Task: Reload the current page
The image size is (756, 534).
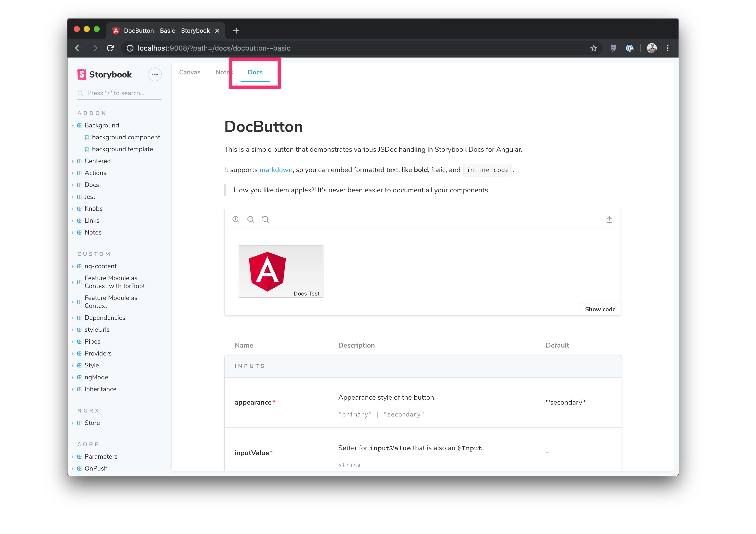Action: (x=110, y=48)
